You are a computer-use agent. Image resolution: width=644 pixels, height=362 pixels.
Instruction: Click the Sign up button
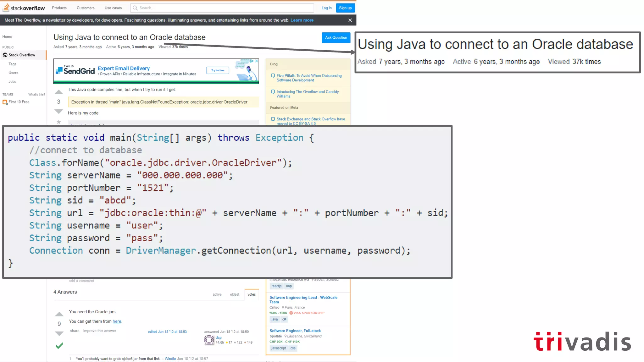coord(345,8)
